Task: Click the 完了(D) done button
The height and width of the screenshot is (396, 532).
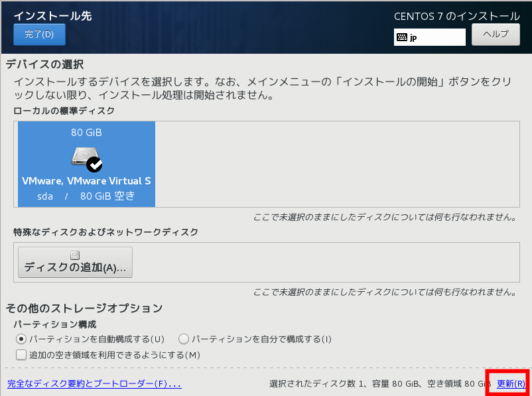Action: 39,34
